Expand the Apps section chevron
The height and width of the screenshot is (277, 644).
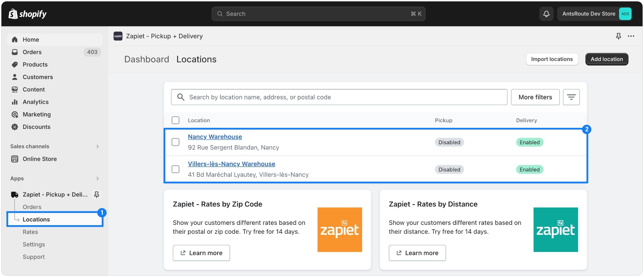98,178
